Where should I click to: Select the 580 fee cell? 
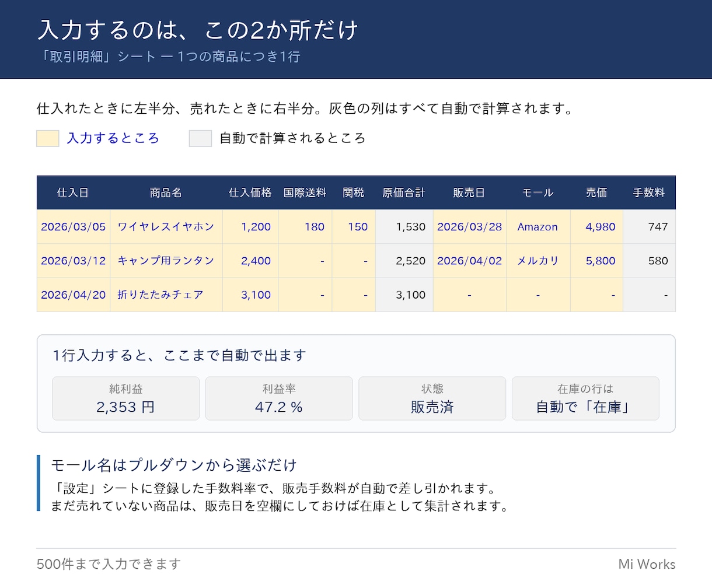point(650,261)
